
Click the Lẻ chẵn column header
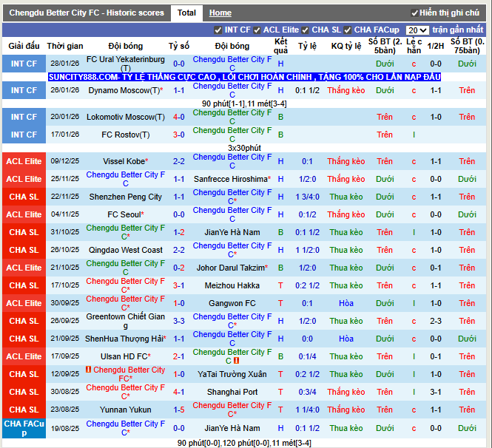pyautogui.click(x=414, y=46)
